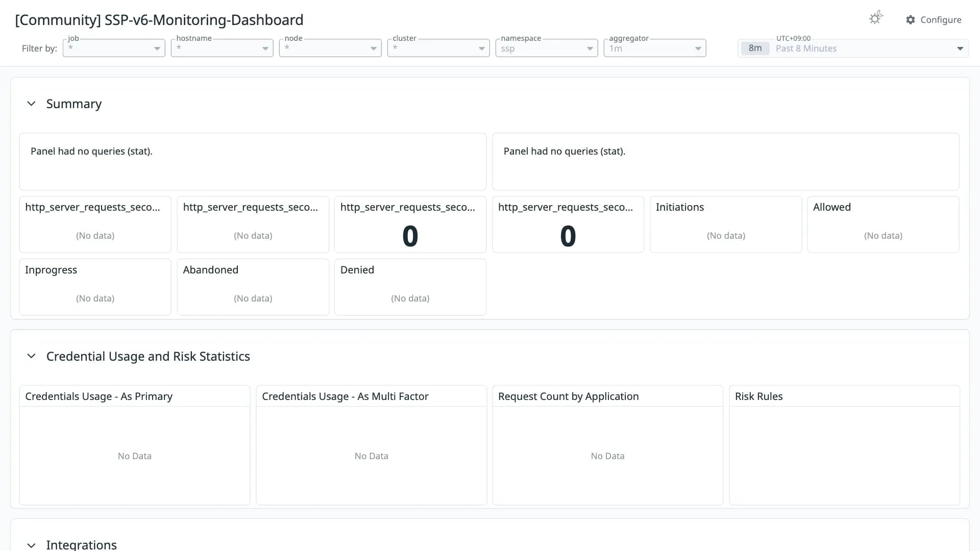Select the Denied stat panel title
The width and height of the screenshot is (980, 551).
pos(357,270)
